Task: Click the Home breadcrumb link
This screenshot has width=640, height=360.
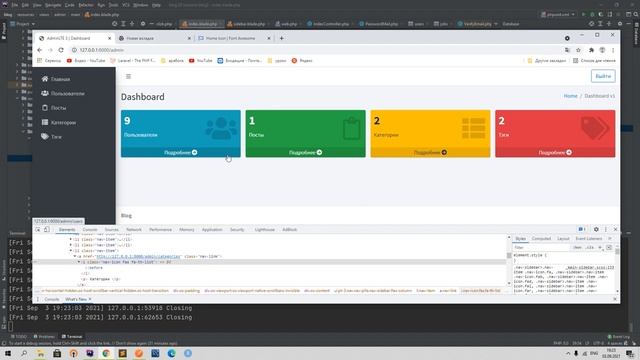Action: tap(570, 96)
